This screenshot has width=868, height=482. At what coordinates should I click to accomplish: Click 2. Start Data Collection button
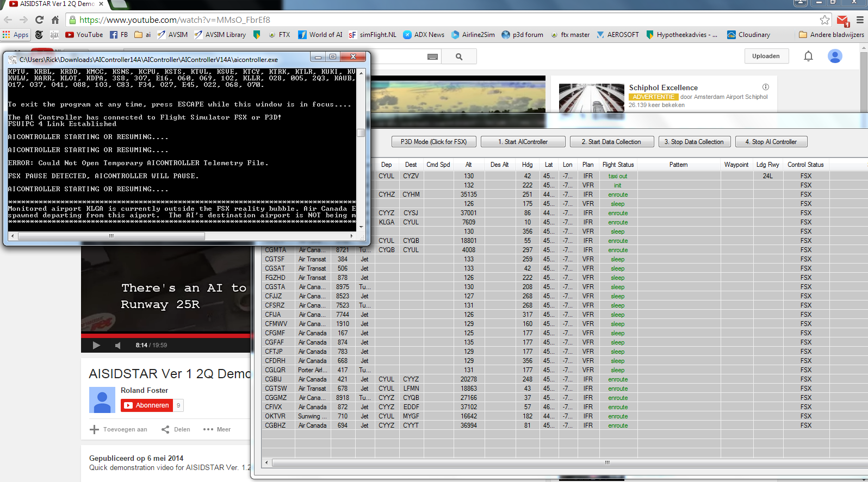[x=611, y=142]
